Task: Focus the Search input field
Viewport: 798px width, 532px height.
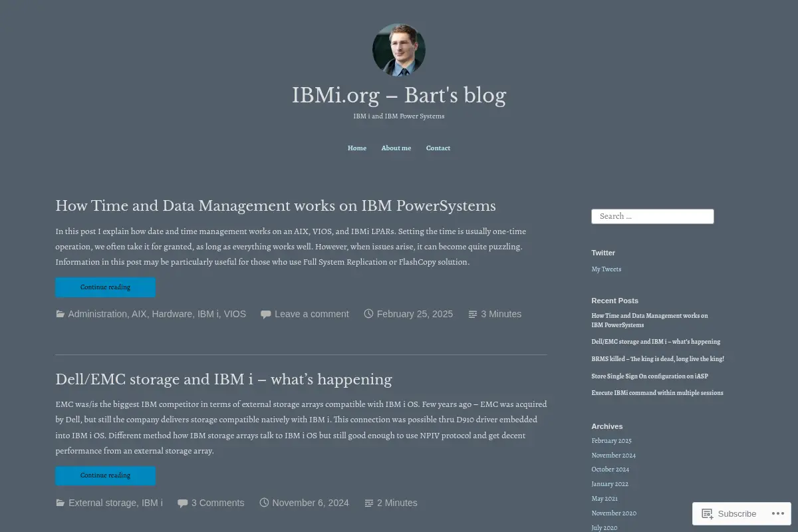Action: point(652,216)
